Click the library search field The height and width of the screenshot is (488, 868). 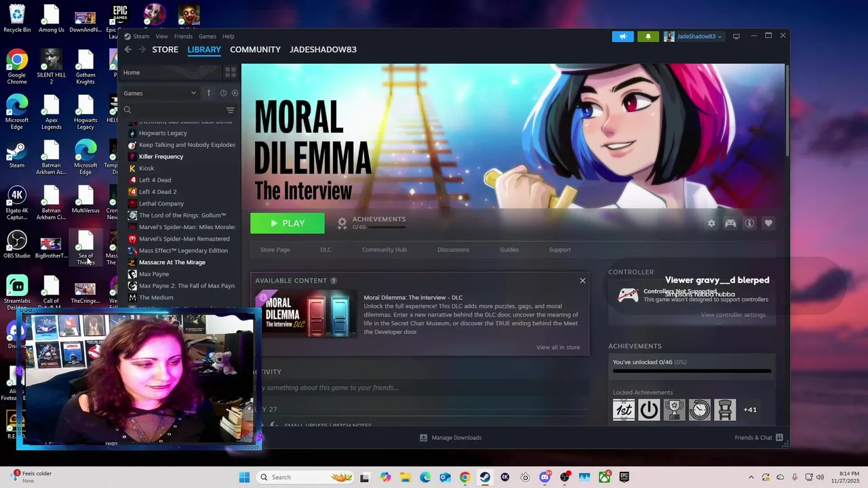(173, 110)
